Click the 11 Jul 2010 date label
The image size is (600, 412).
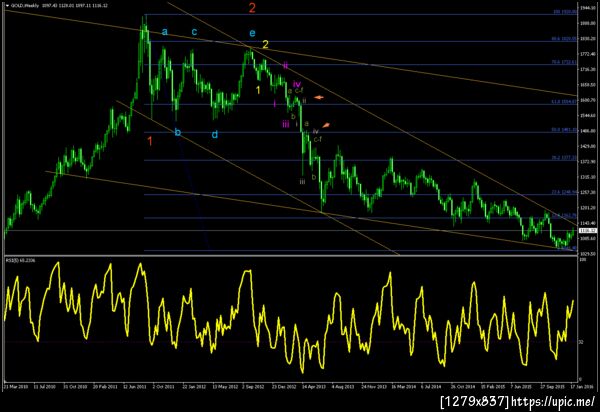point(44,387)
